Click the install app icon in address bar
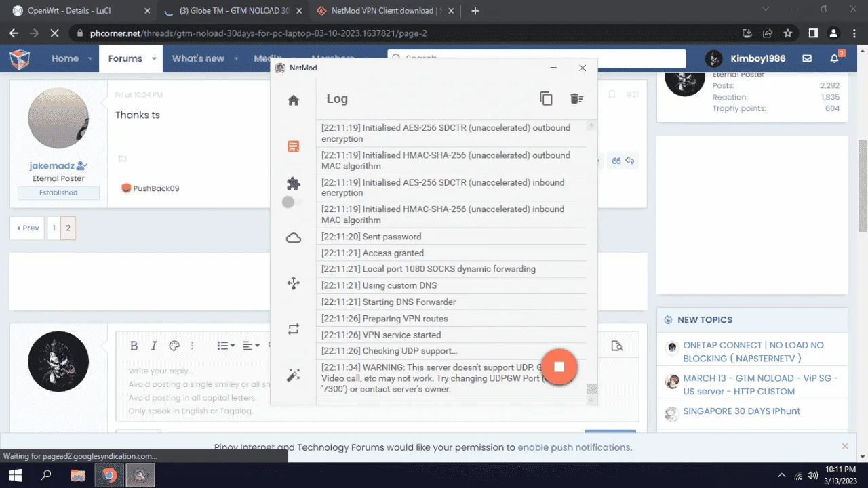The width and height of the screenshot is (868, 488). pos(747,33)
